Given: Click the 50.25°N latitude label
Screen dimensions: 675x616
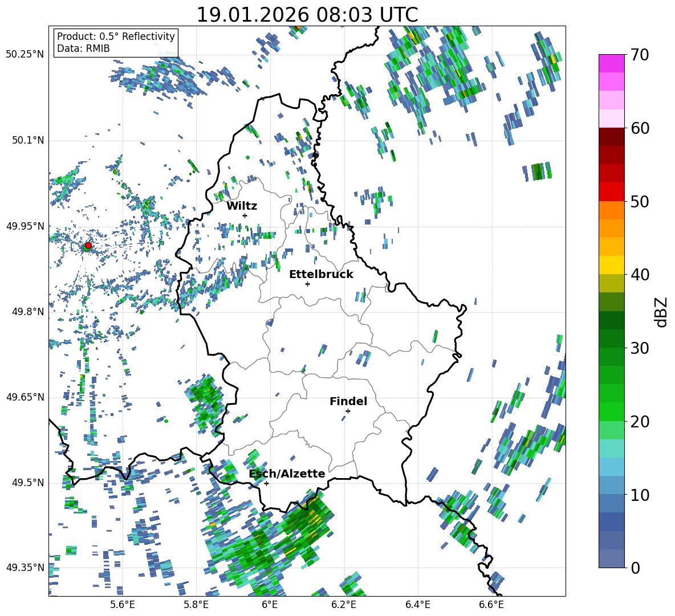Looking at the screenshot, I should point(25,55).
